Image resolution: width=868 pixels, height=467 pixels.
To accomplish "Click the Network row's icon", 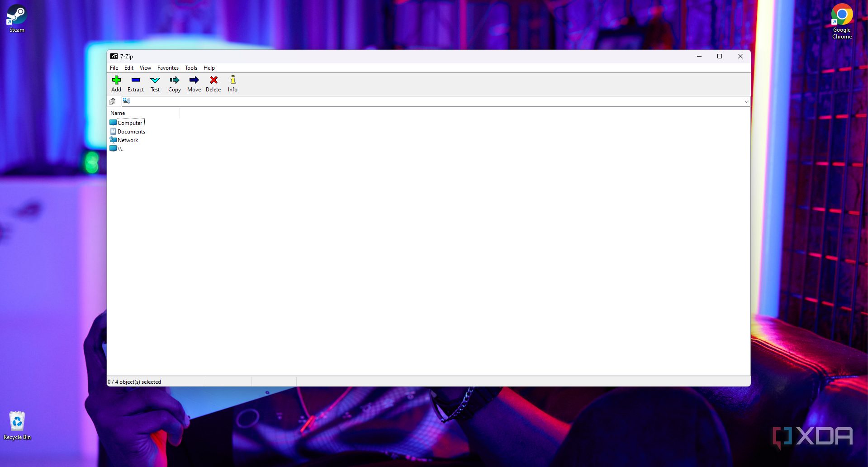I will click(x=113, y=140).
